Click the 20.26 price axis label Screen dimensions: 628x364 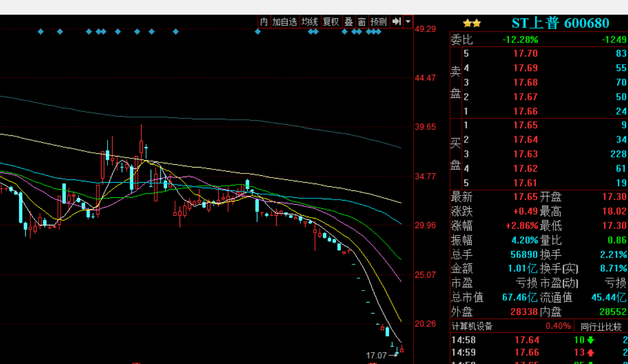tap(425, 324)
